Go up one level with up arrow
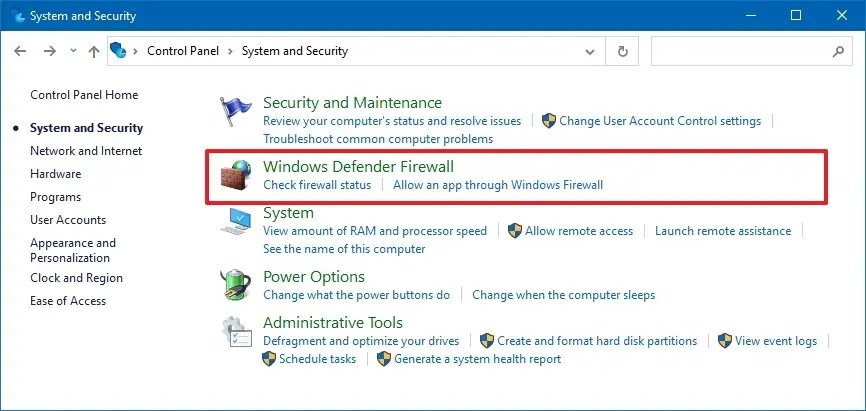866x411 pixels. [x=94, y=51]
